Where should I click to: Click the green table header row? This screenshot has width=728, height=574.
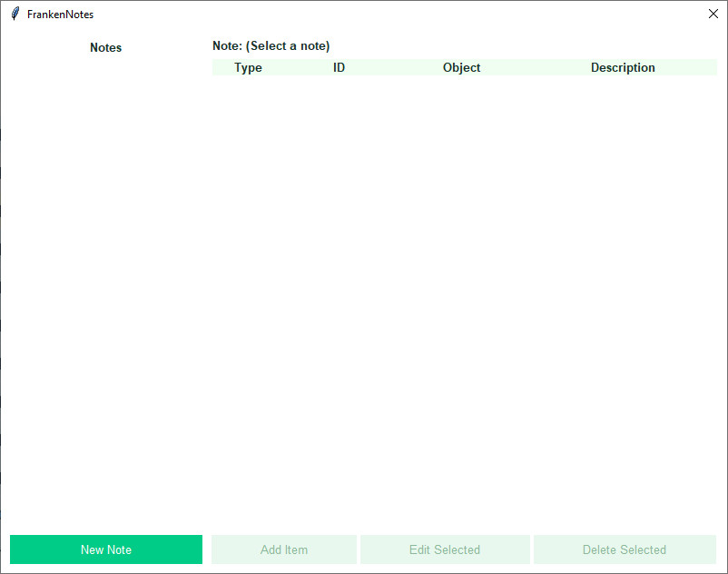(x=545, y=67)
